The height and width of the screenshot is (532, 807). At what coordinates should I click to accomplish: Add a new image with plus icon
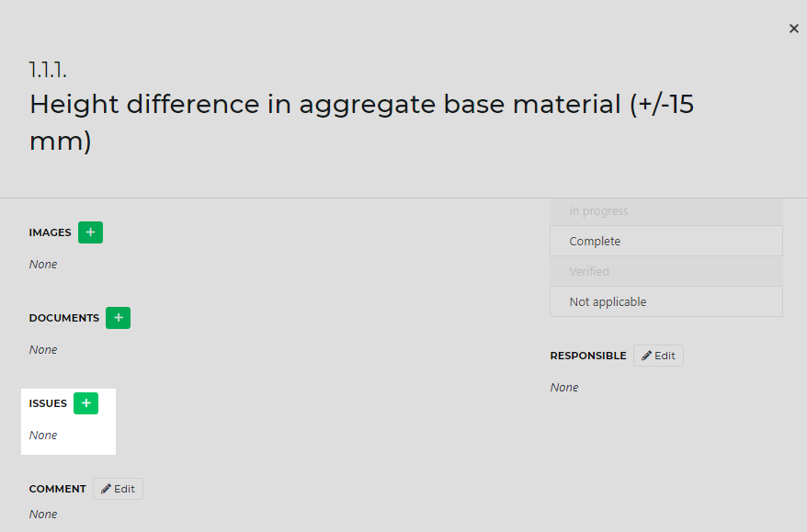pyautogui.click(x=91, y=232)
